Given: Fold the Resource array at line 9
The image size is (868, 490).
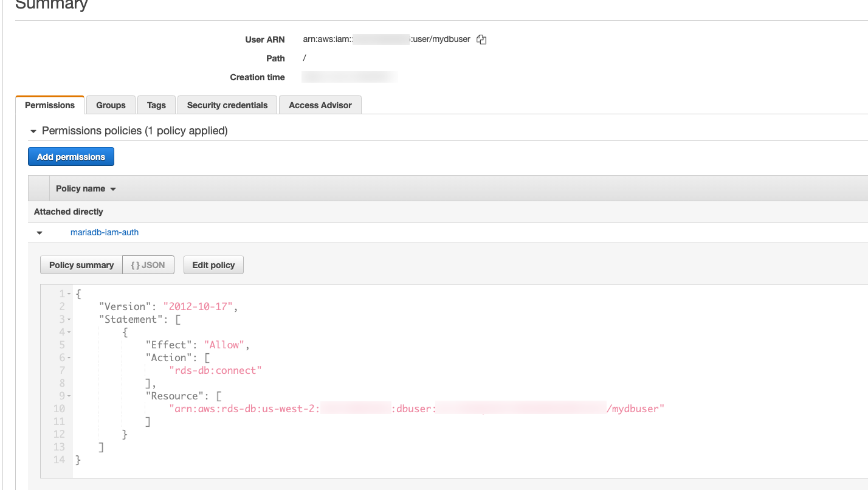Looking at the screenshot, I should pyautogui.click(x=69, y=396).
